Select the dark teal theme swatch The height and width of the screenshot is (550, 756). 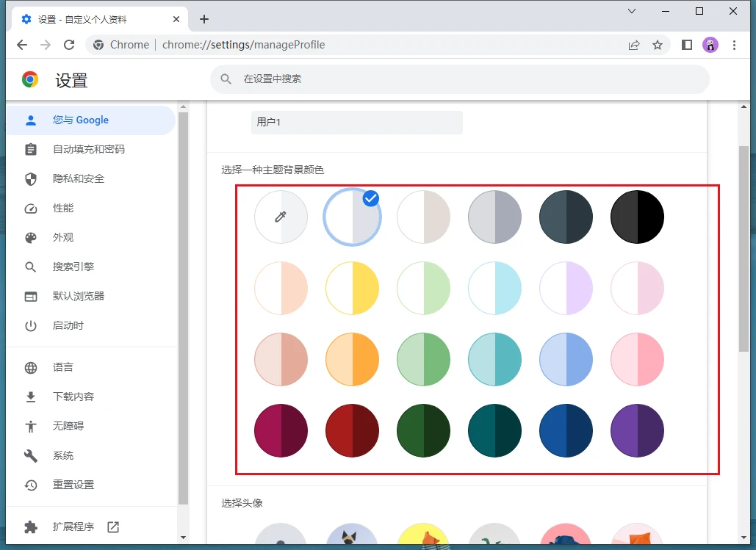(494, 431)
